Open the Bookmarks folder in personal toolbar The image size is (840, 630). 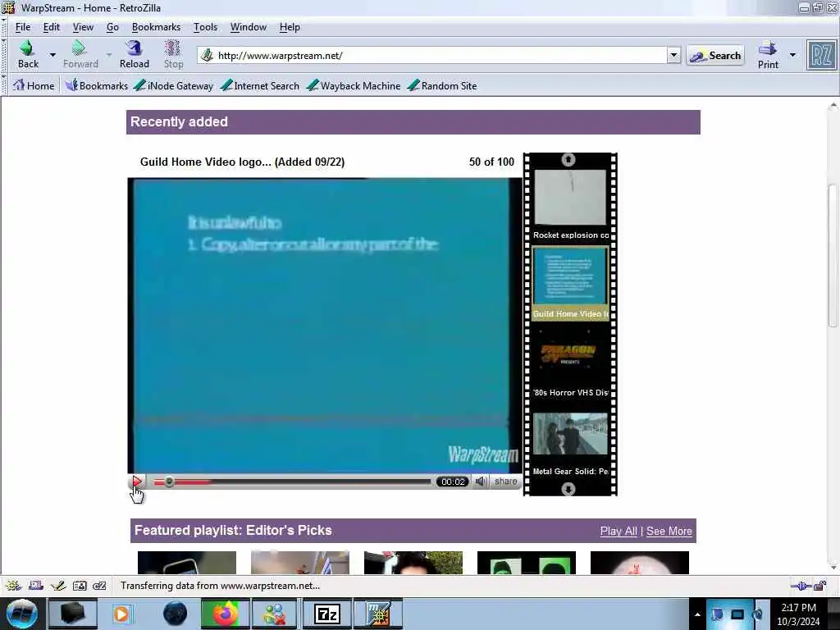pos(97,85)
